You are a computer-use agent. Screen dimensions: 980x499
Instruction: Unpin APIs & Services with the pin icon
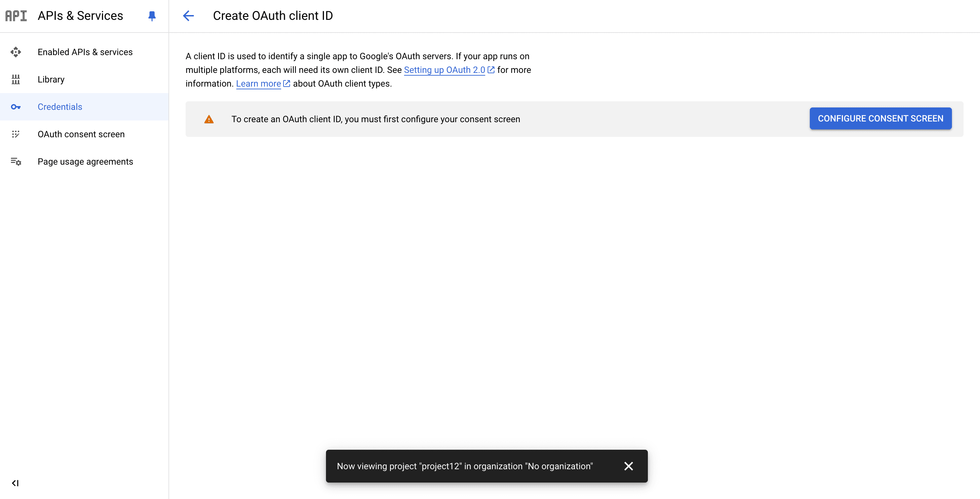152,16
